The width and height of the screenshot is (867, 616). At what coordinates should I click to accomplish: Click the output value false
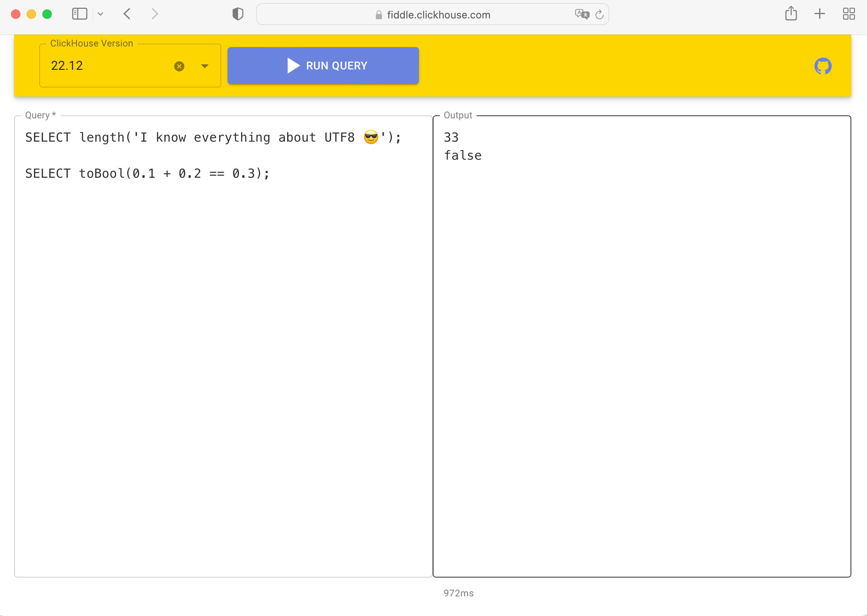pos(463,155)
